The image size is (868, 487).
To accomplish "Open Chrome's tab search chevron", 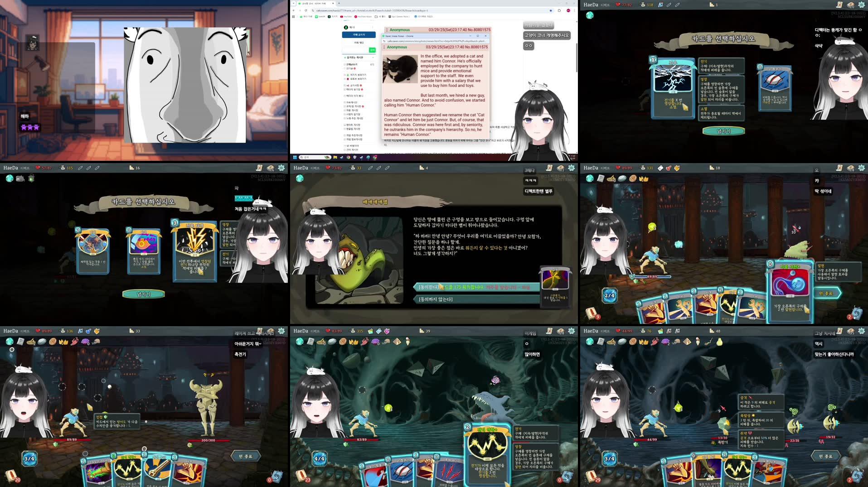I will (x=294, y=3).
